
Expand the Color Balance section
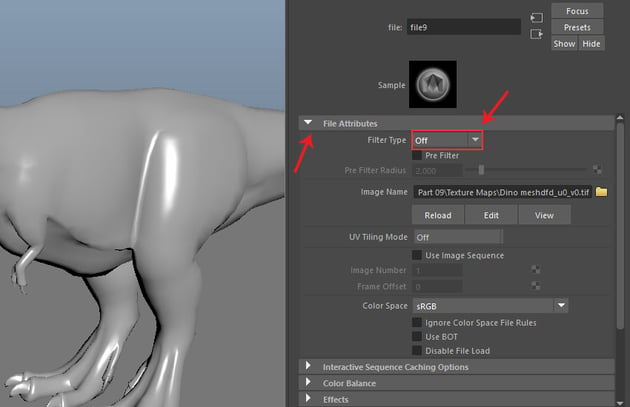pyautogui.click(x=308, y=382)
